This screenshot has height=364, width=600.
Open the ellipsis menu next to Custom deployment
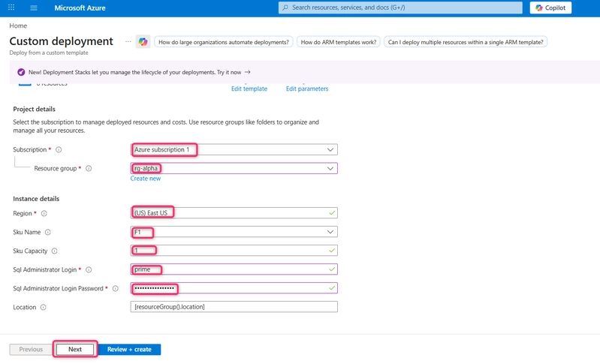(x=128, y=42)
